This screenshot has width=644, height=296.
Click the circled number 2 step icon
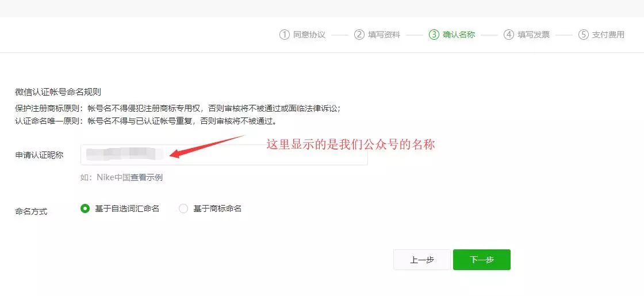[x=359, y=35]
